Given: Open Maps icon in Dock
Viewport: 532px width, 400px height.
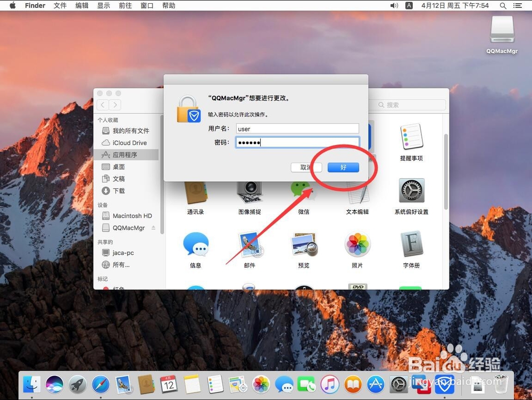Looking at the screenshot, I should (238, 385).
